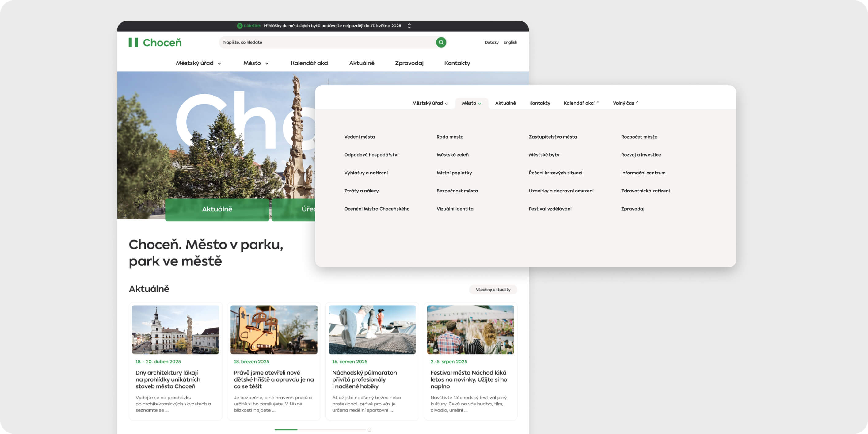This screenshot has height=434, width=868.
Task: Click the green search magnifier button
Action: click(x=441, y=42)
